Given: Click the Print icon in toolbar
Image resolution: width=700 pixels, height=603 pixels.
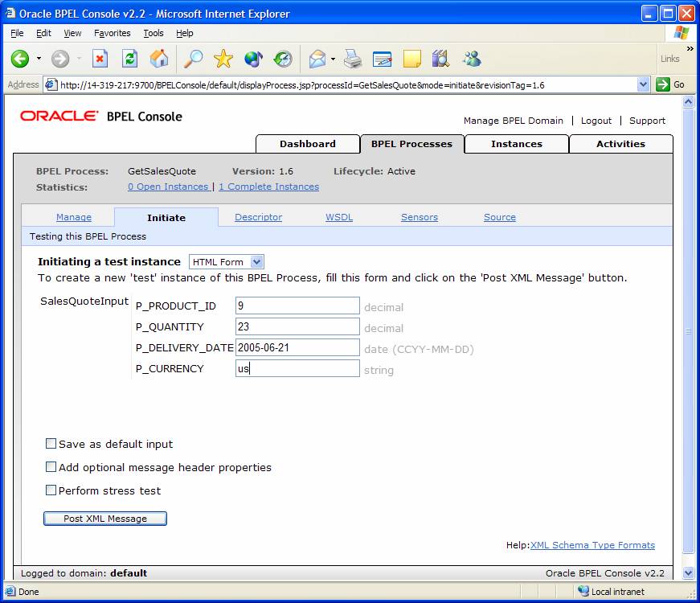Looking at the screenshot, I should coord(353,59).
